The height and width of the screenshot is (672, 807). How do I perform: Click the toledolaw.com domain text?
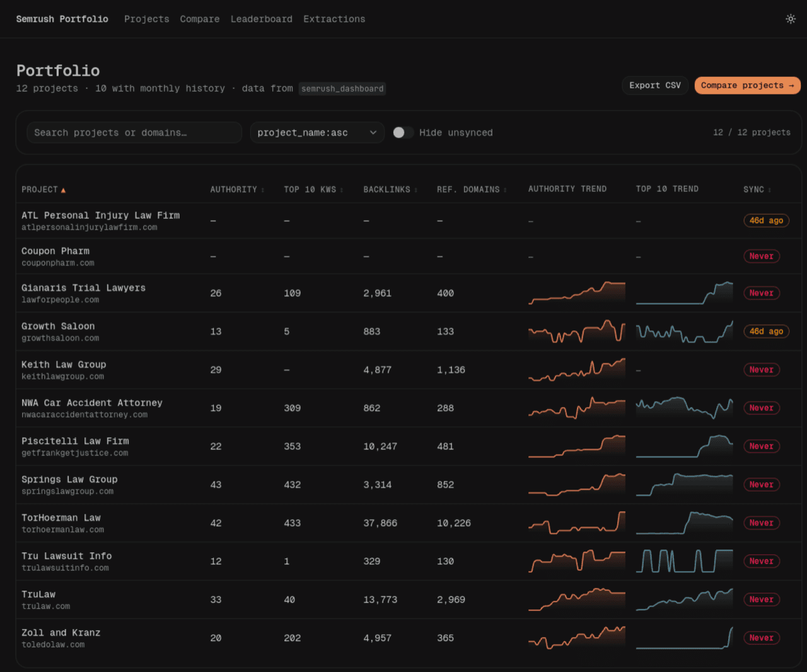point(53,645)
